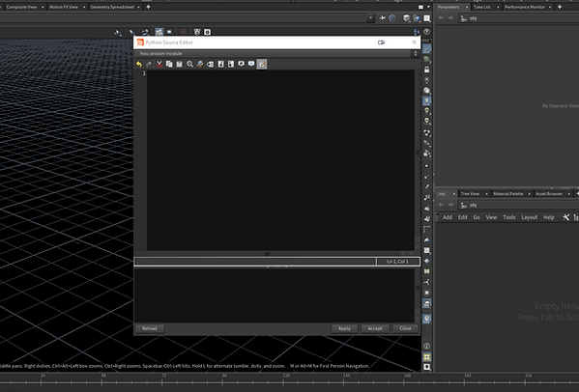
Task: Open Composite View tab dropdown arrow
Action: [x=43, y=7]
